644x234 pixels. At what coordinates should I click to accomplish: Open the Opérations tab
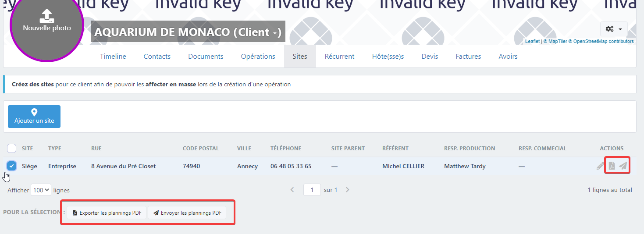point(258,57)
